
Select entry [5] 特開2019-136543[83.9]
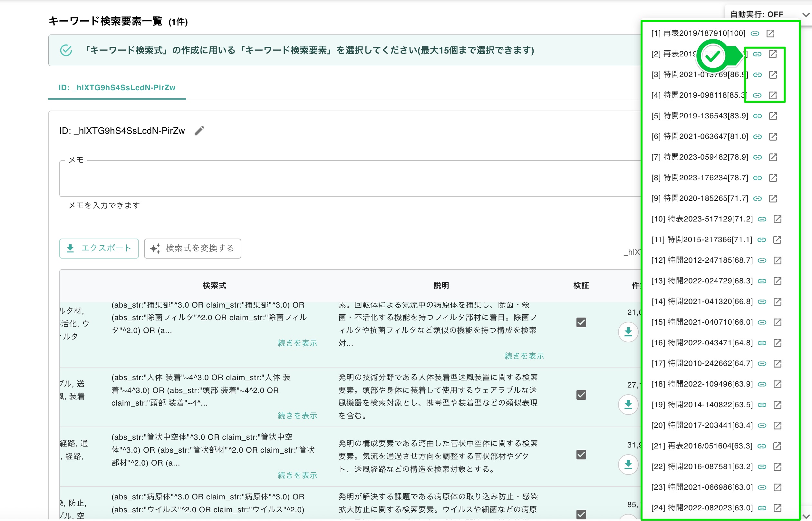point(700,116)
